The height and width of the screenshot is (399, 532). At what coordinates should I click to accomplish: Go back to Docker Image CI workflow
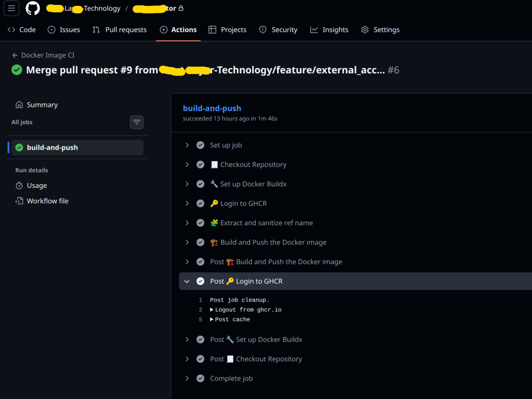[x=47, y=55]
